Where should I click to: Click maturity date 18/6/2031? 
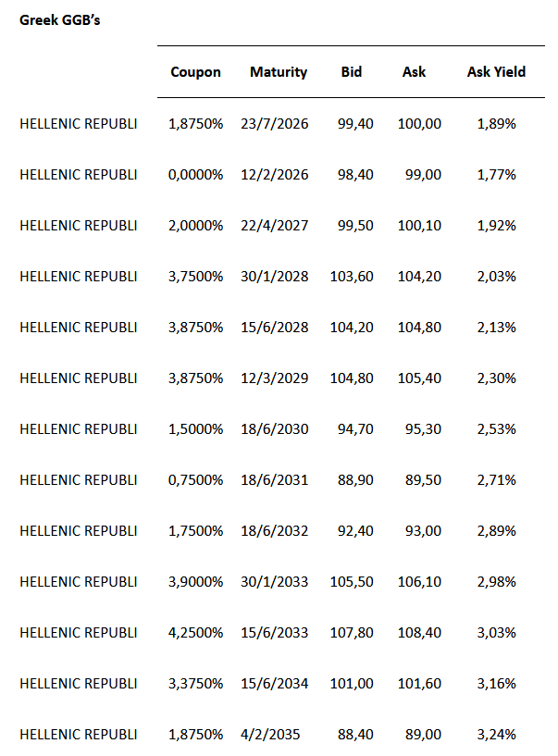click(x=274, y=479)
